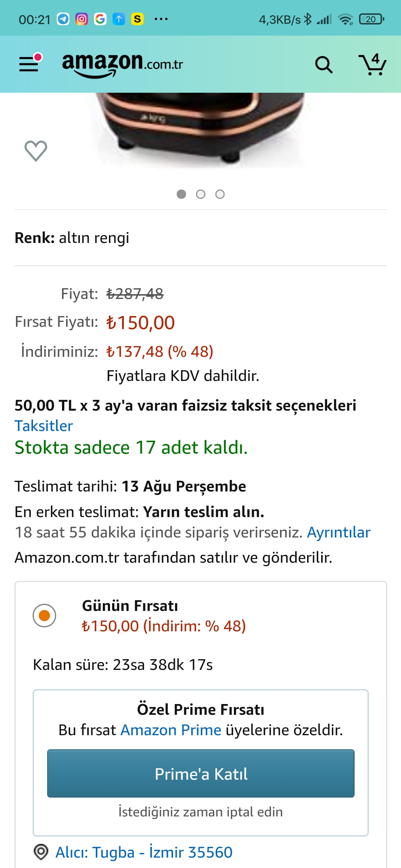This screenshot has height=868, width=401.
Task: Open the hamburger menu
Action: (x=30, y=64)
